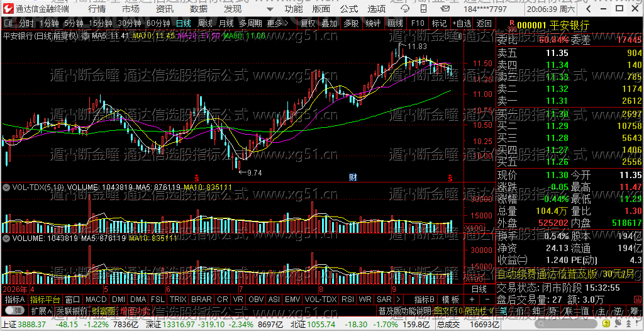Viewport: 644px width, 331px height.
Task: Show more indicators with the > arrow
Action: [398, 299]
